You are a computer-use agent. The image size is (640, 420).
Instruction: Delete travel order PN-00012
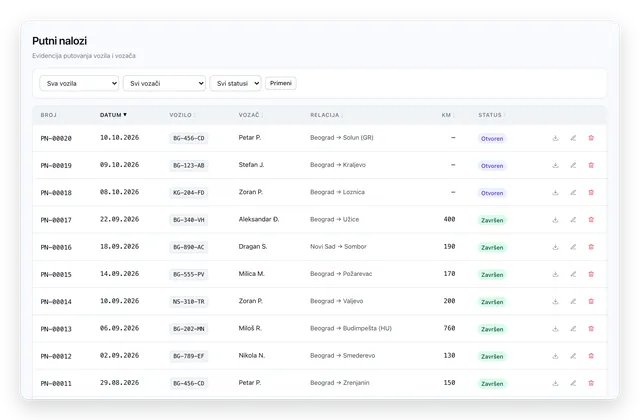[x=591, y=356]
